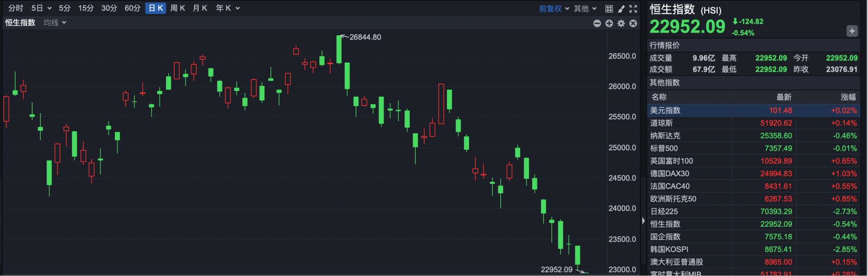The image size is (868, 276).
Task: Click the 最低 value 22952.09
Action: tap(771, 69)
